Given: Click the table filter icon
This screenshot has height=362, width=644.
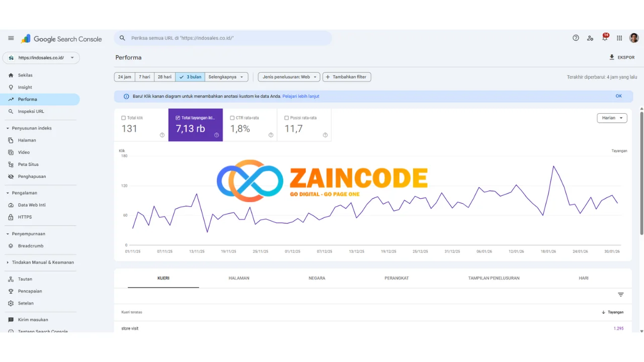Looking at the screenshot, I should click(621, 295).
